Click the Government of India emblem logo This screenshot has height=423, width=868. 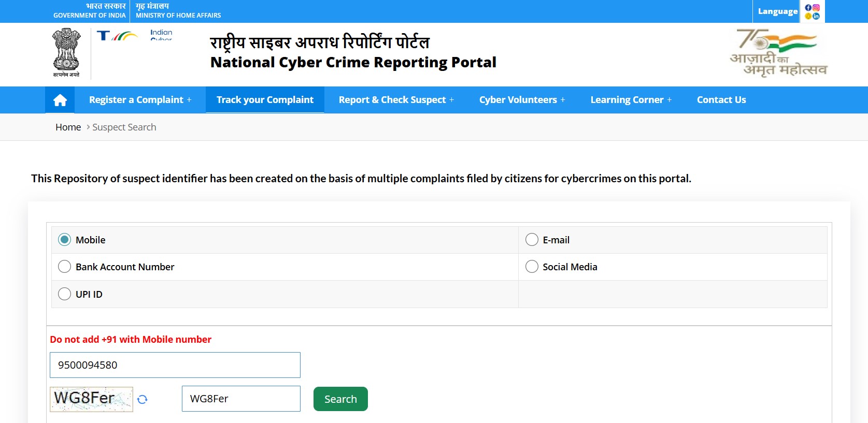[x=66, y=53]
